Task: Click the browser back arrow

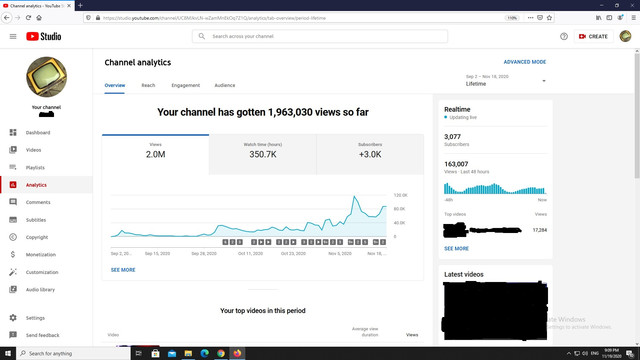Action: click(x=7, y=18)
